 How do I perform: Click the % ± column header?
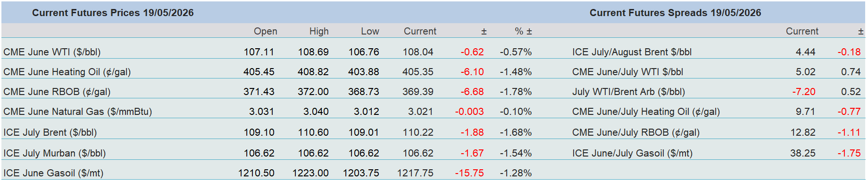click(523, 31)
